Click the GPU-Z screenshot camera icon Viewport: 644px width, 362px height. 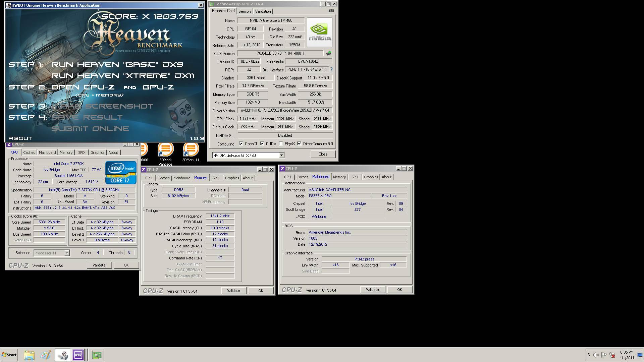[x=331, y=11]
